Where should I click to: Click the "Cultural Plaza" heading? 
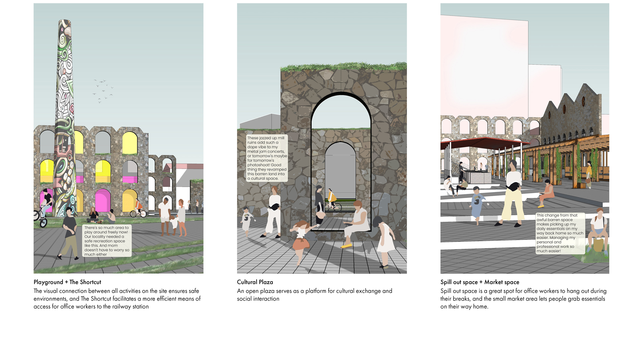[x=255, y=282]
